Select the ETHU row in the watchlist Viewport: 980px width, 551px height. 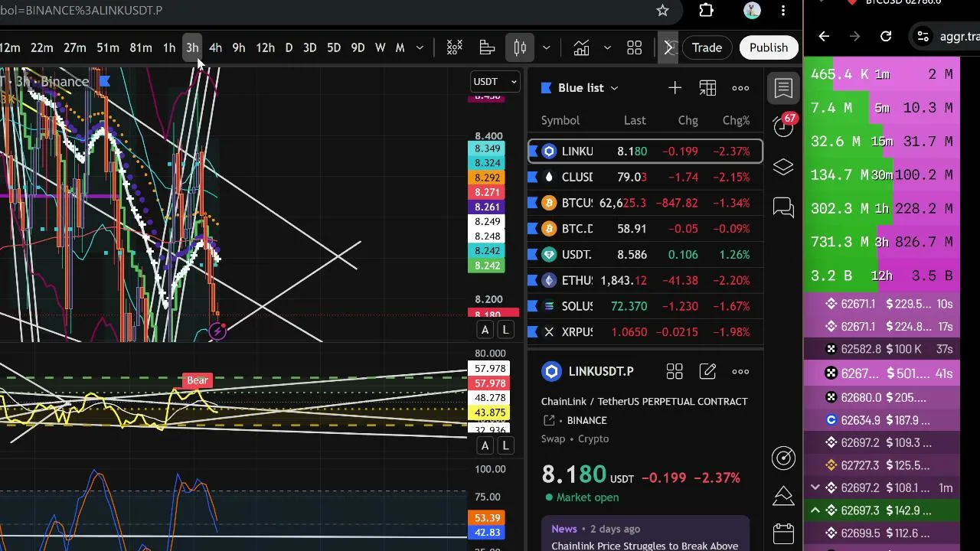[x=645, y=281]
